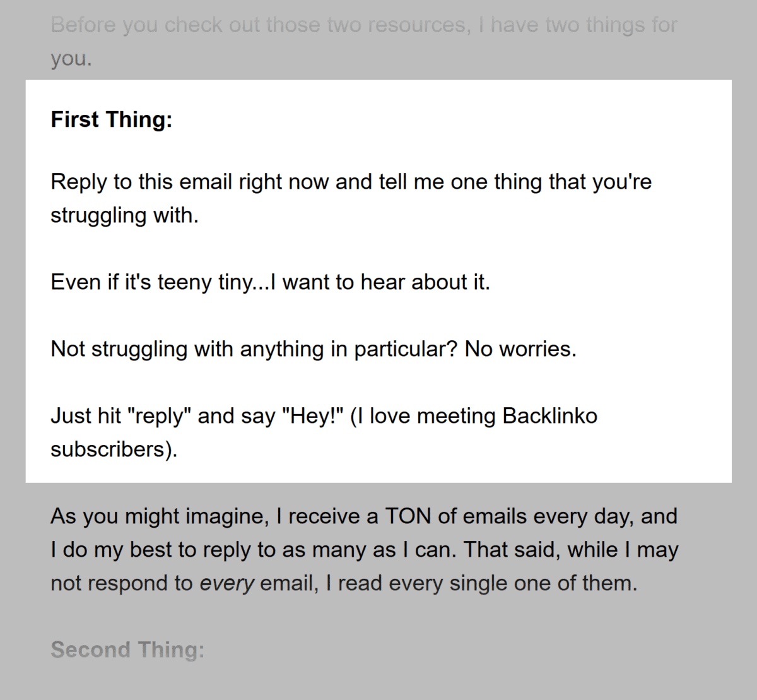757x700 pixels.
Task: Click the word 'TON' in the paragraph
Action: (x=408, y=516)
